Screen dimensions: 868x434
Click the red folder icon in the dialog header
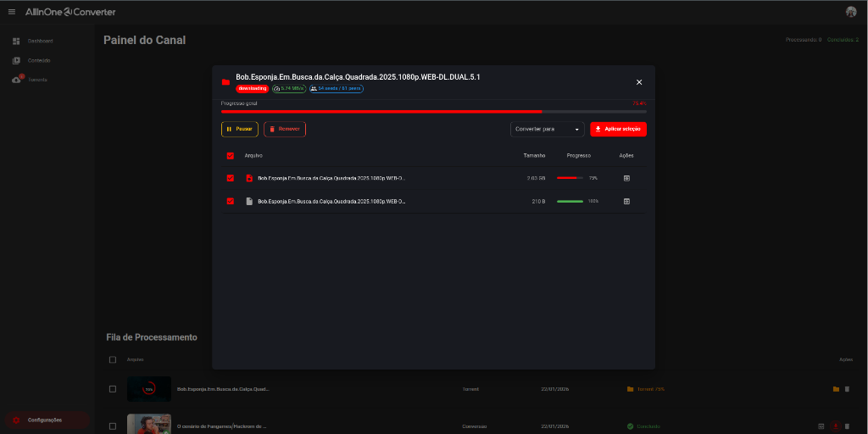coord(225,82)
